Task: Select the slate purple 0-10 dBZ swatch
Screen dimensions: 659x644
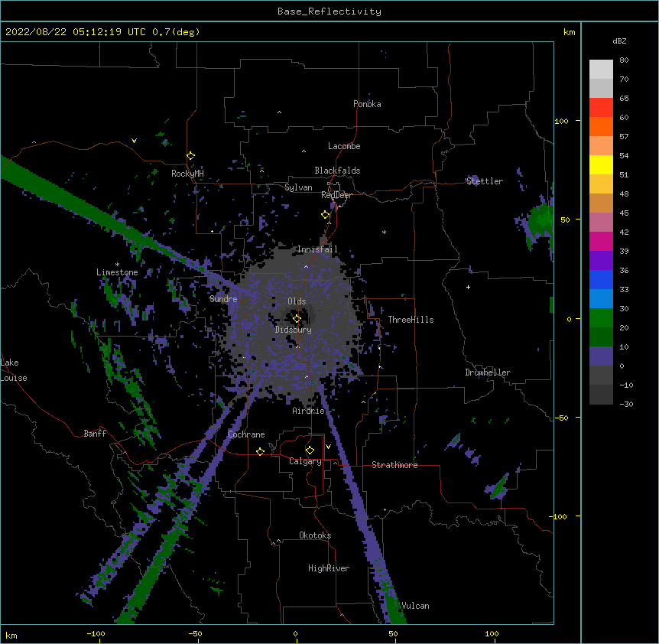Action: [601, 356]
